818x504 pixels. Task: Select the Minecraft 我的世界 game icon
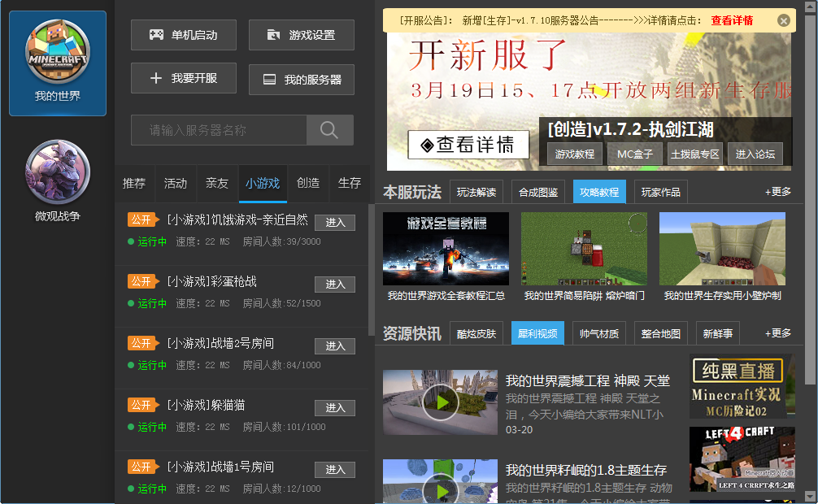58,63
